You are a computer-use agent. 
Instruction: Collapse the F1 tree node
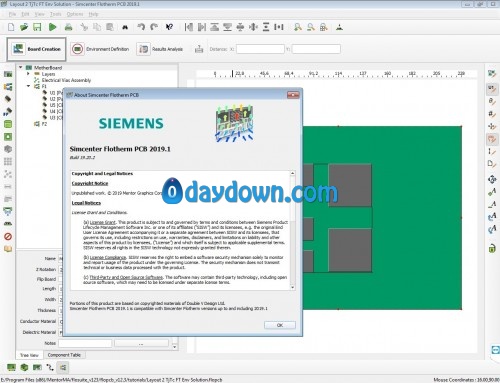[29, 86]
